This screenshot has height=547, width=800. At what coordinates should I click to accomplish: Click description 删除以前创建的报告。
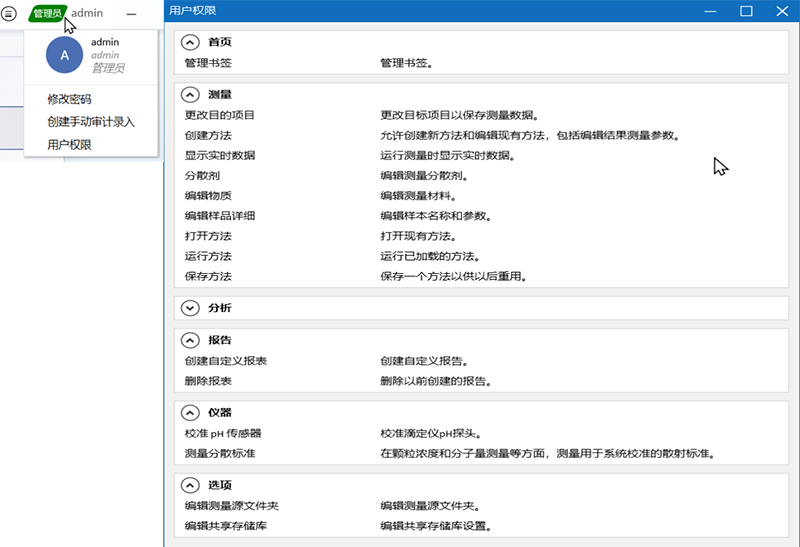[x=436, y=381]
